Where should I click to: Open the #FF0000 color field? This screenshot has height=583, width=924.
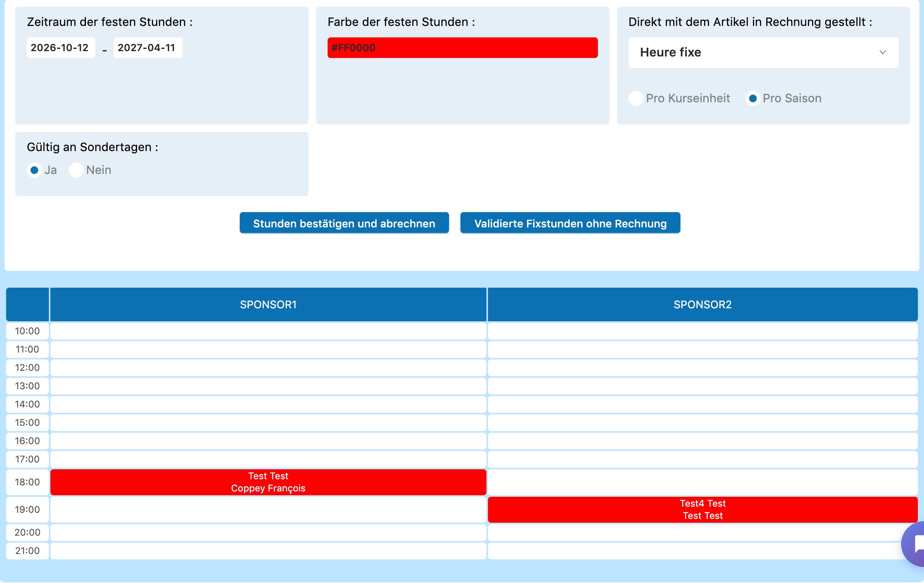[462, 48]
